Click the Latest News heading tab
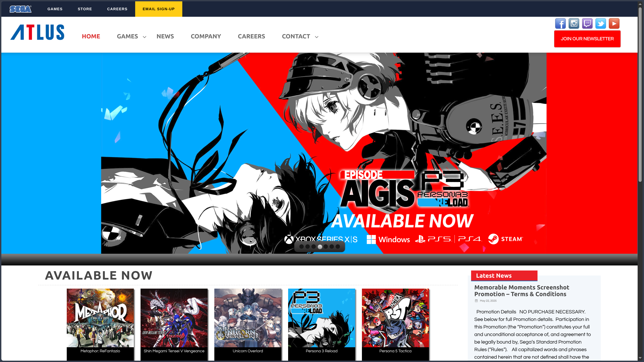 click(504, 276)
